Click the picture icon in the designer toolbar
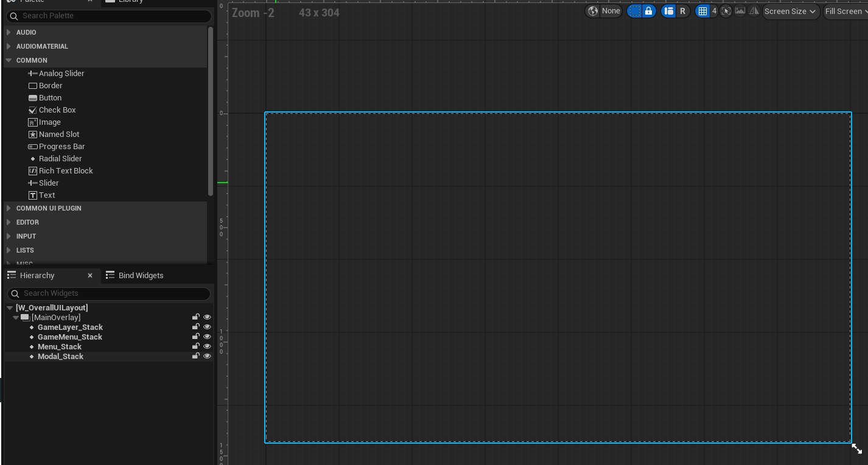The image size is (868, 465). pos(740,11)
